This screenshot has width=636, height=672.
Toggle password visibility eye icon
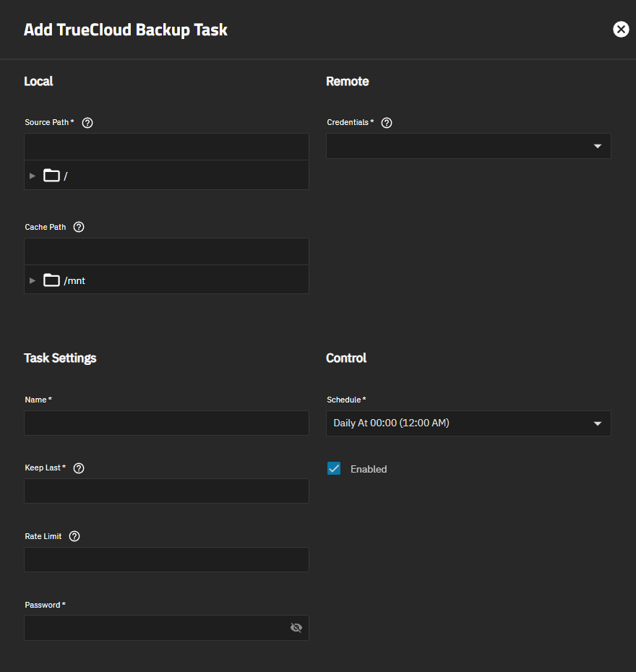point(296,628)
